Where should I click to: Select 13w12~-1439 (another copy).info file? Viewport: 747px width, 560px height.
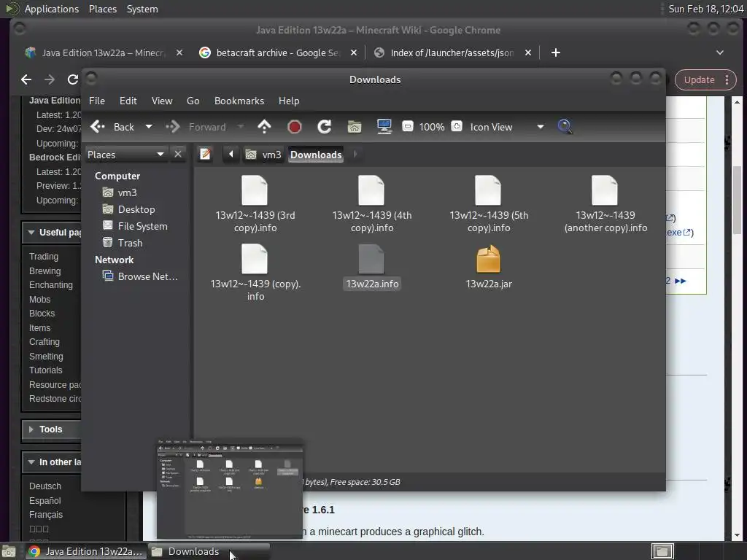[x=605, y=204]
